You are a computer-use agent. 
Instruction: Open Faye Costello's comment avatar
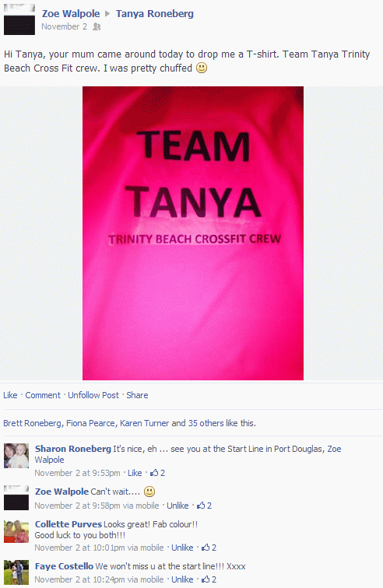click(x=16, y=572)
